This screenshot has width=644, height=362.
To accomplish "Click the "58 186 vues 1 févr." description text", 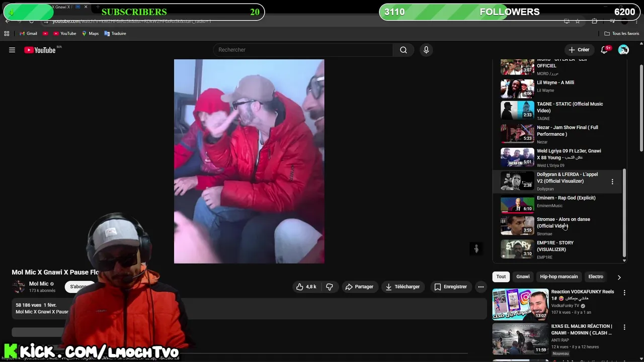I will tap(36, 305).
